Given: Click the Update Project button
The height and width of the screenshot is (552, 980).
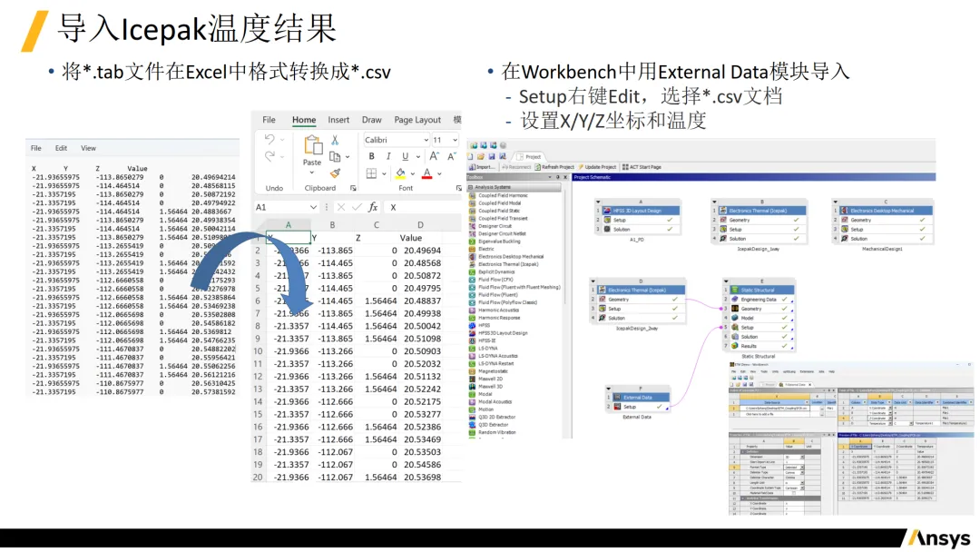Looking at the screenshot, I should (597, 167).
